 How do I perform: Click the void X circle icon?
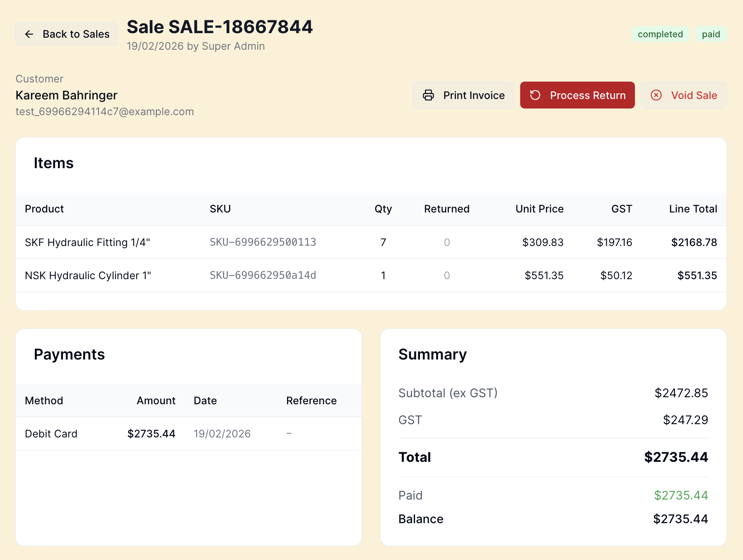coord(656,95)
